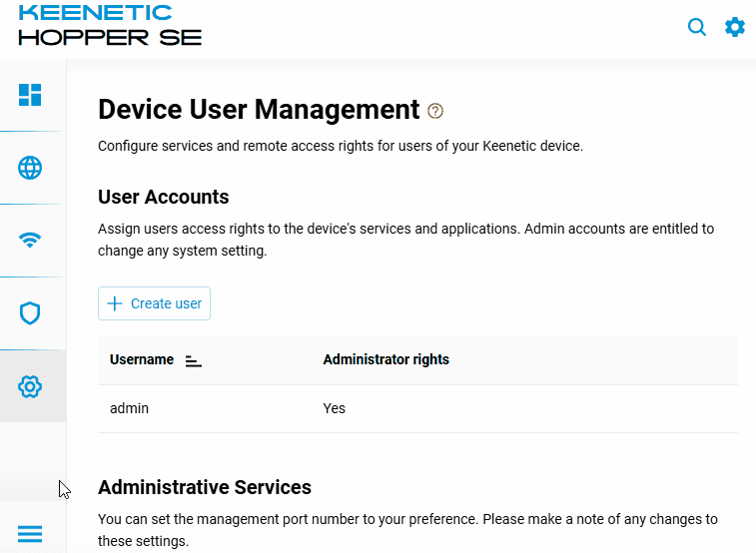This screenshot has width=756, height=553.
Task: Click the Device User Management heading
Action: (x=259, y=109)
